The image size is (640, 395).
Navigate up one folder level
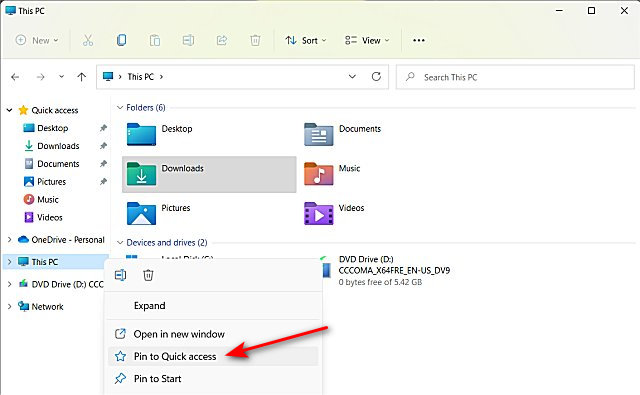82,77
